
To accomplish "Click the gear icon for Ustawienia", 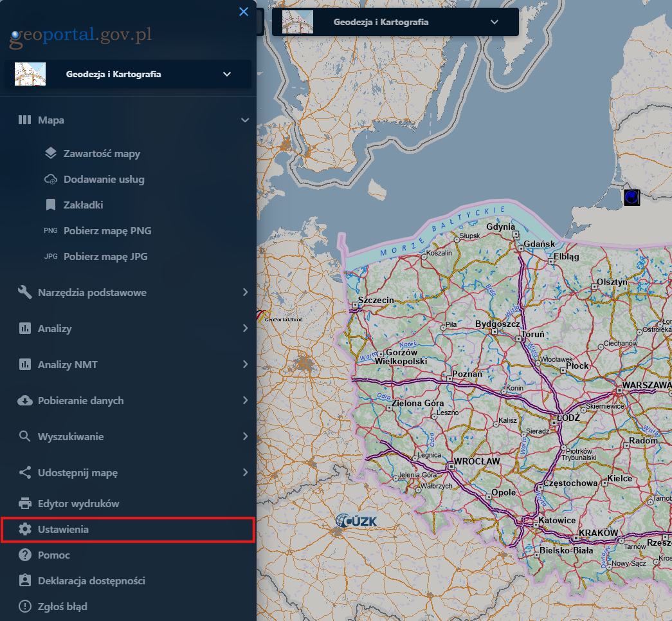I will point(25,530).
